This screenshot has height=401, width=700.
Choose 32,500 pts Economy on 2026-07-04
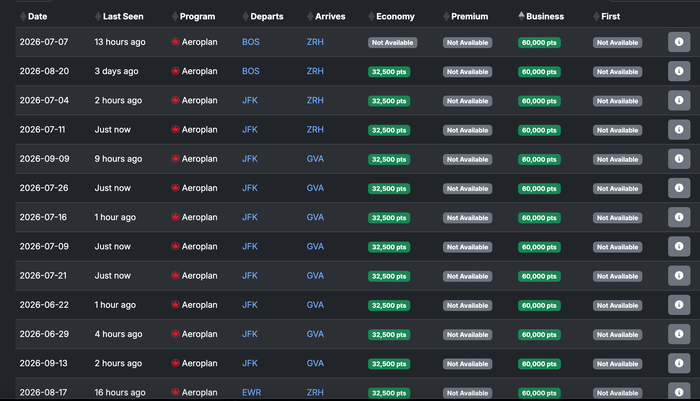[x=389, y=101]
